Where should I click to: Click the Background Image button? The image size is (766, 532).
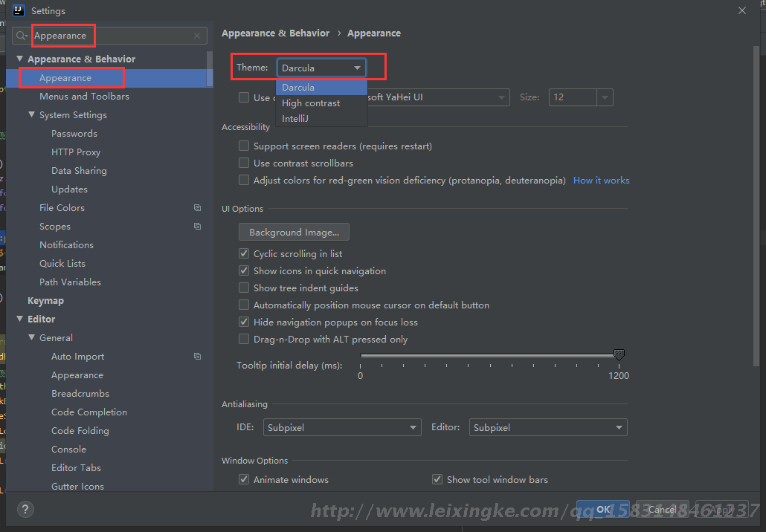tap(294, 233)
